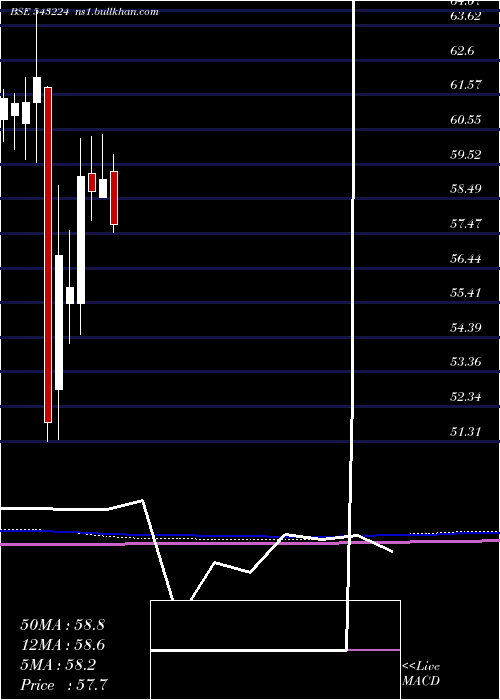The image size is (500, 700).
Task: Click the 50MA : 58.8 reading
Action: (62, 625)
